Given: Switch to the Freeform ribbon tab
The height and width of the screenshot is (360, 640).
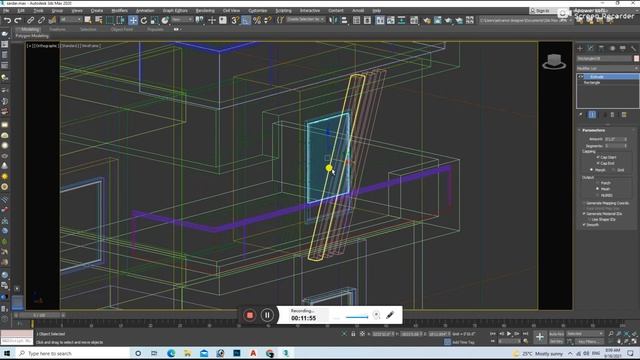Looking at the screenshot, I should tap(57, 29).
